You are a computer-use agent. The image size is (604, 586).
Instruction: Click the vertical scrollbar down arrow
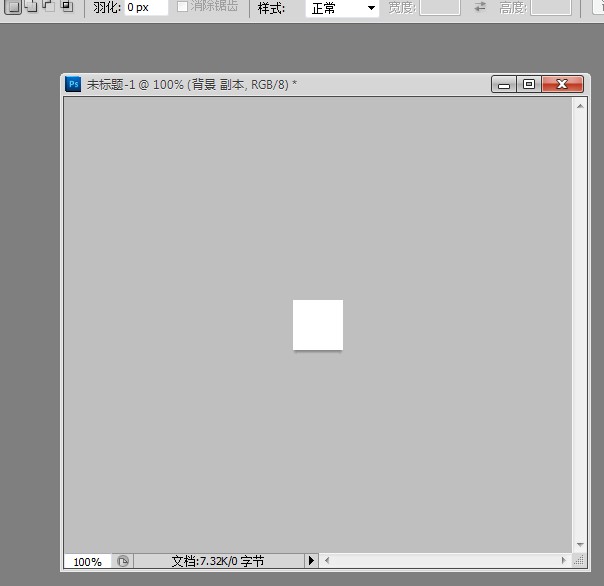coord(580,544)
